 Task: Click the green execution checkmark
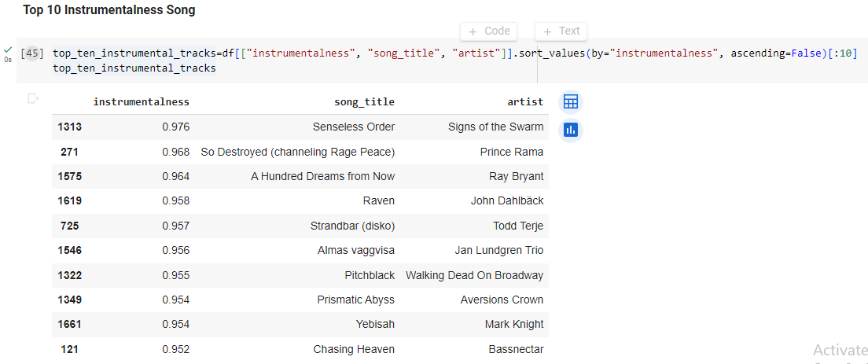click(8, 50)
